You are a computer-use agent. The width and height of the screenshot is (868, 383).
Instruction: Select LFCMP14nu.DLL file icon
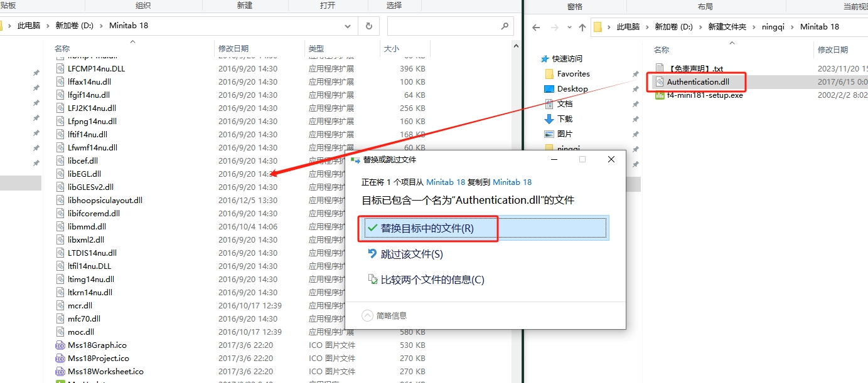coord(60,68)
